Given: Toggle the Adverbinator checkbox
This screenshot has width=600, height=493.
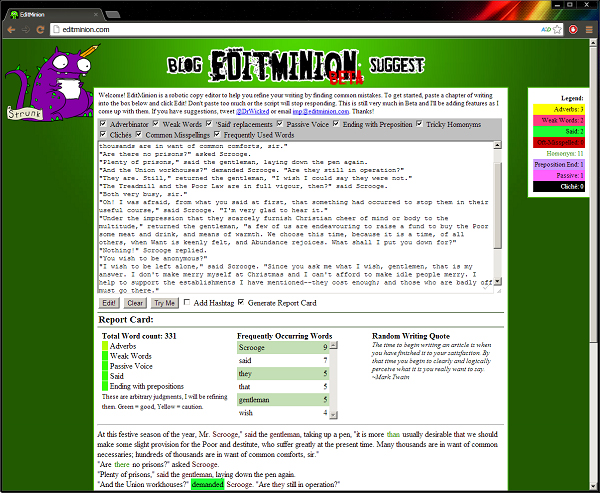Looking at the screenshot, I should point(103,124).
